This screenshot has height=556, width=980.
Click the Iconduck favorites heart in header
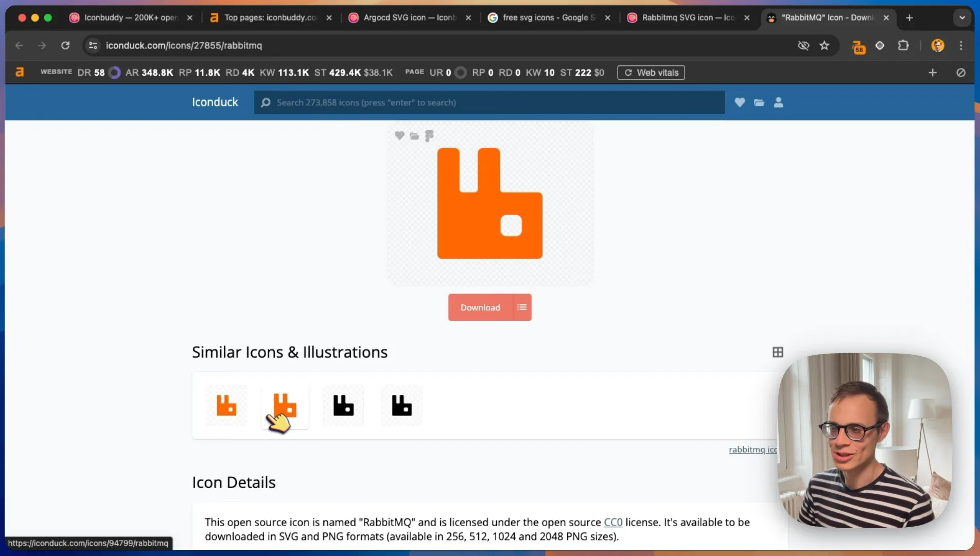[x=740, y=102]
